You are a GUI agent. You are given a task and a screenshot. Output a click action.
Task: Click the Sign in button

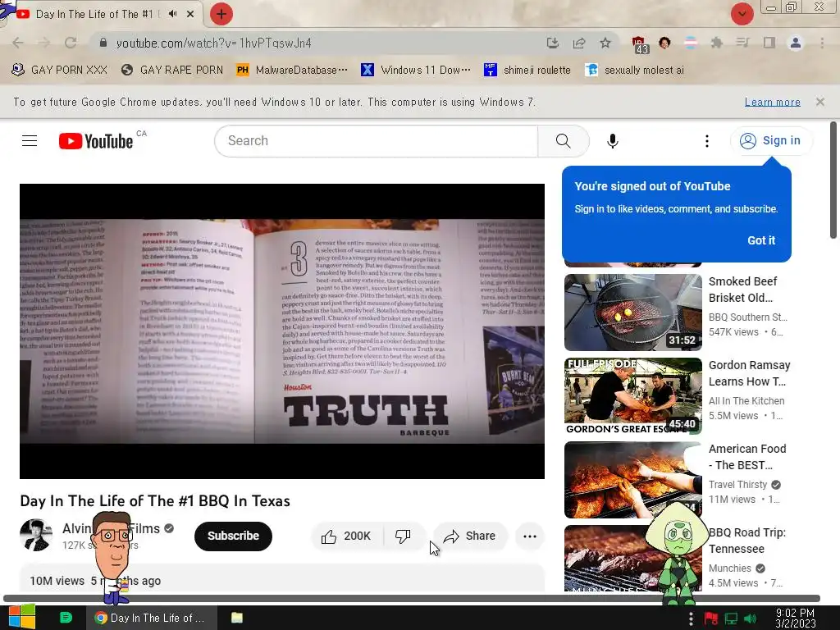771,141
